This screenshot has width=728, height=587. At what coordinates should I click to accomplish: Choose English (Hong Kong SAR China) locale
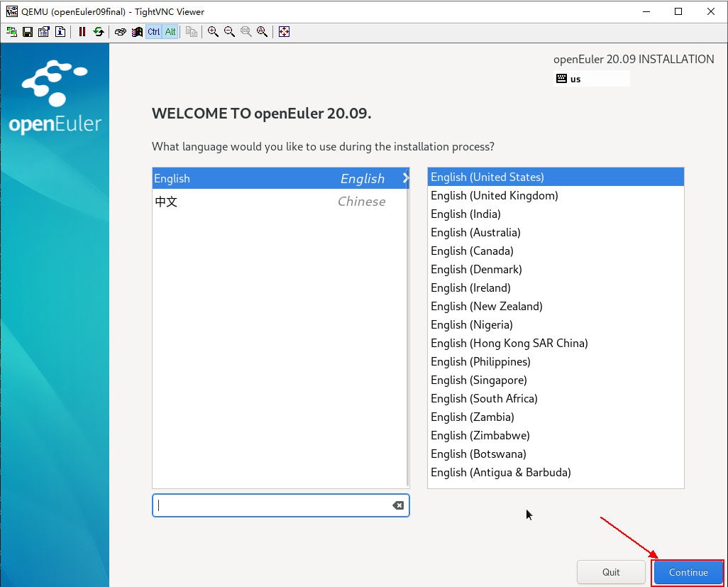point(509,343)
